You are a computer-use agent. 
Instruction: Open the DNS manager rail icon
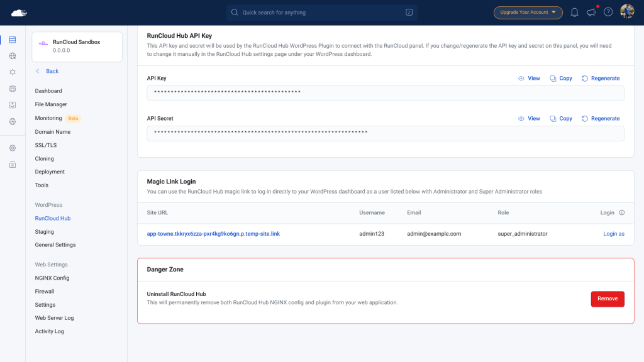pyautogui.click(x=13, y=121)
